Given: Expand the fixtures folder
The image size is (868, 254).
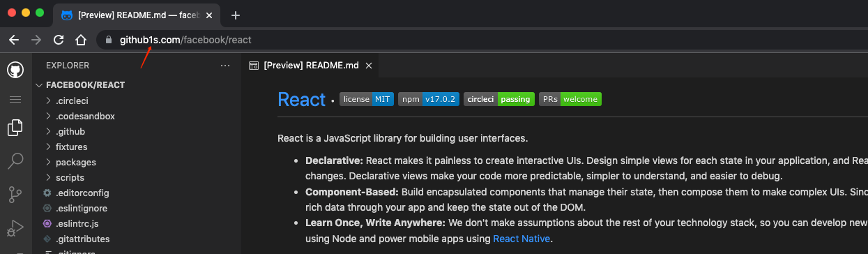Looking at the screenshot, I should click(48, 147).
